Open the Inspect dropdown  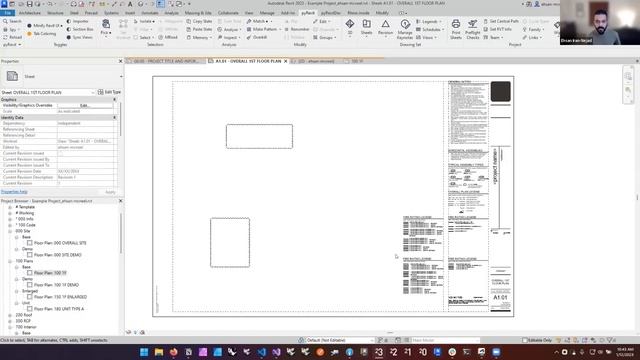229,37
